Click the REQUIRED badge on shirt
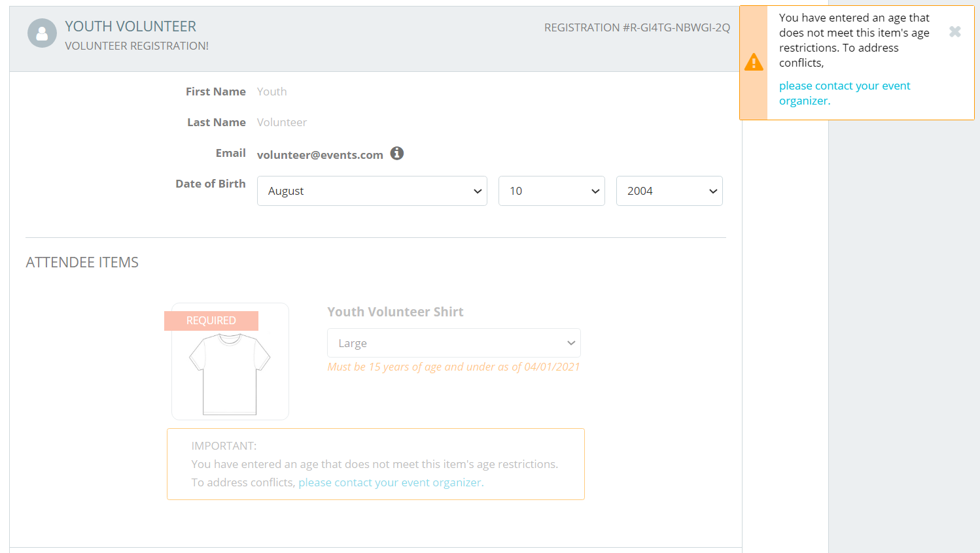 coord(211,320)
